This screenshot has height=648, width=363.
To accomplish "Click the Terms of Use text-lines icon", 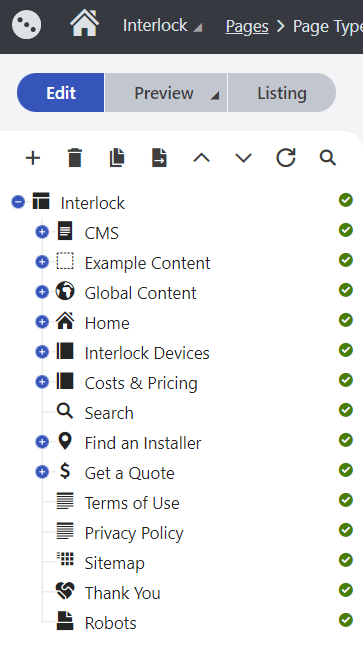I will click(x=65, y=501).
